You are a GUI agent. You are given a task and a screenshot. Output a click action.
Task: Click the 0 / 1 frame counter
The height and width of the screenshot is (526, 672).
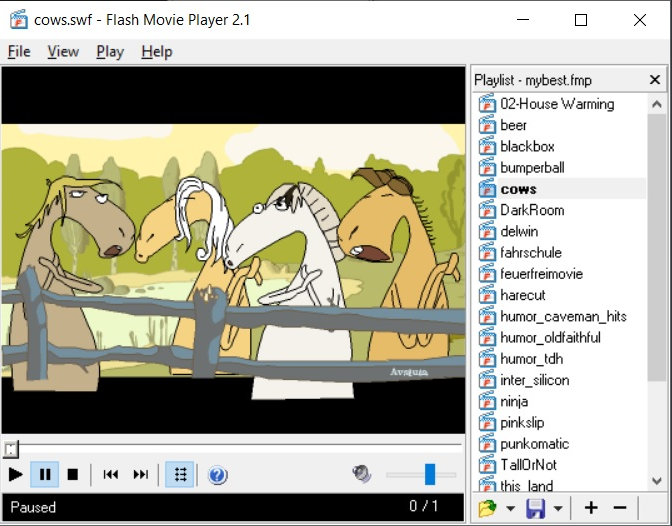click(x=423, y=506)
